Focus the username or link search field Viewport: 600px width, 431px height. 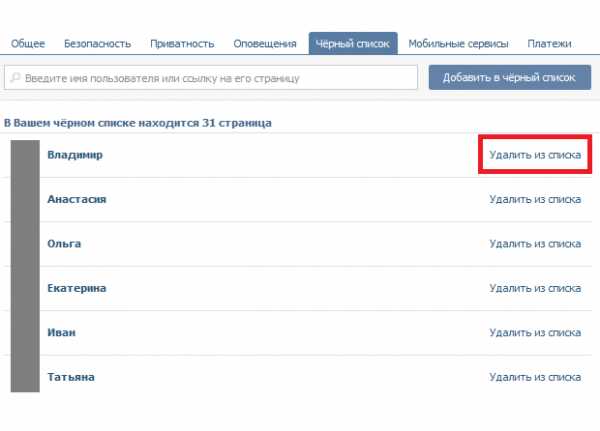point(211,78)
